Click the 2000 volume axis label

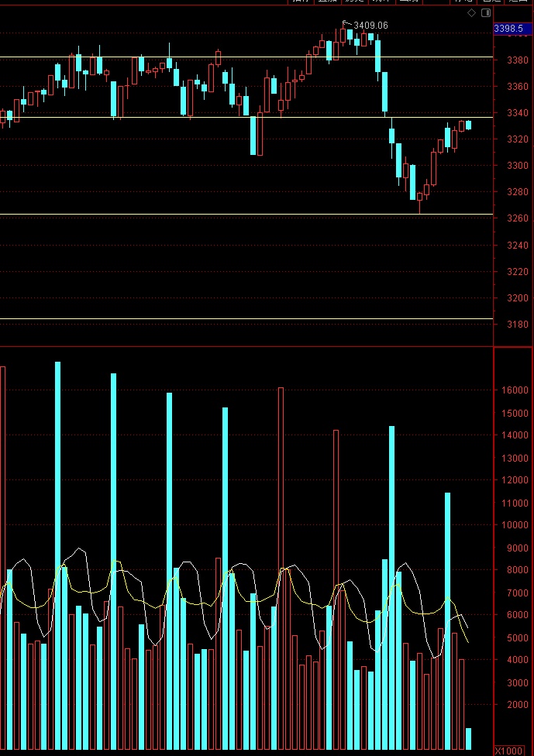pyautogui.click(x=518, y=705)
